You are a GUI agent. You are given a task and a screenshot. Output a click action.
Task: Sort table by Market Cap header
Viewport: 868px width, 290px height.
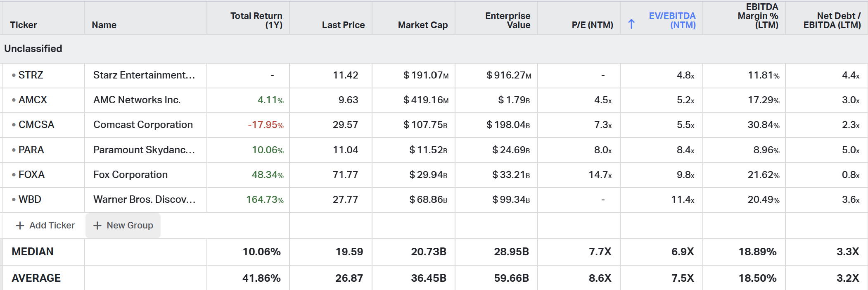pos(422,25)
